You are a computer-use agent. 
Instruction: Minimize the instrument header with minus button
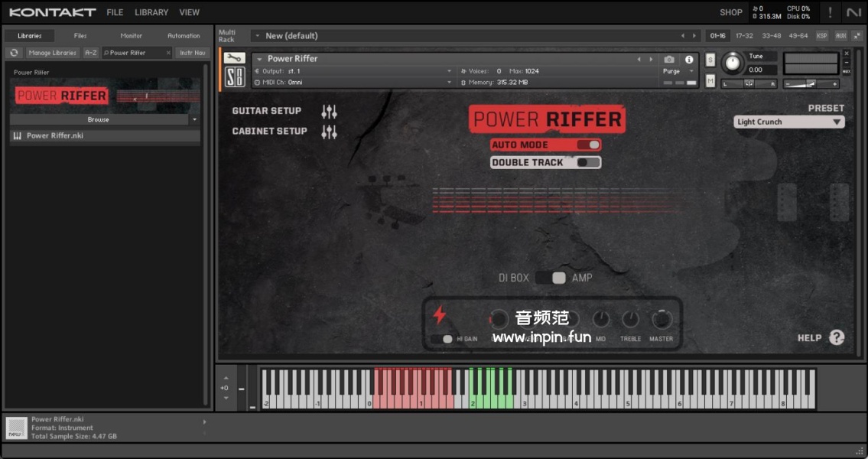coord(847,63)
